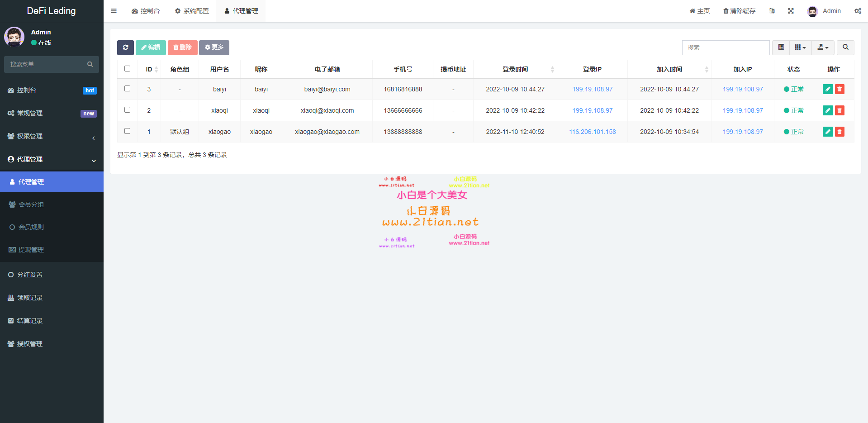This screenshot has height=423, width=868.
Task: Open the settings cogs icon at top right
Action: pos(858,11)
